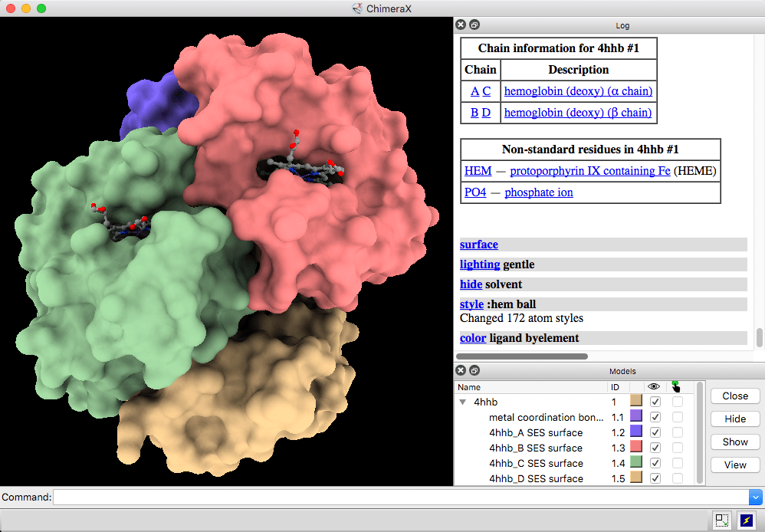Click the surface command link
Viewport: 765px width, 532px height.
[478, 245]
